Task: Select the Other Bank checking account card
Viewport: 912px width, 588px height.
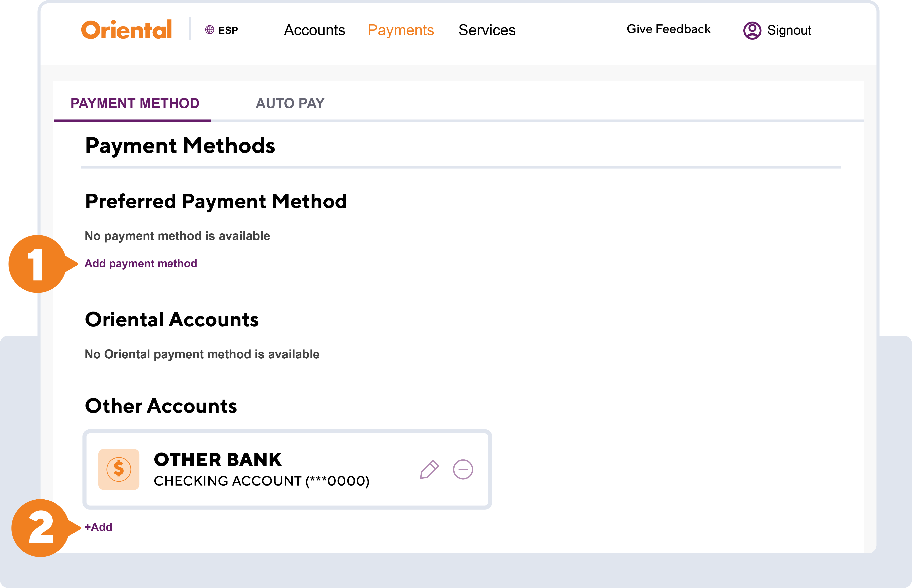Action: tap(287, 469)
